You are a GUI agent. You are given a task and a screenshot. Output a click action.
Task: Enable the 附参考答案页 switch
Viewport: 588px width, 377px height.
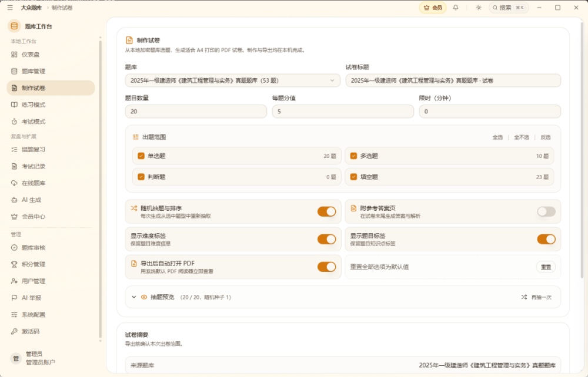click(x=546, y=211)
